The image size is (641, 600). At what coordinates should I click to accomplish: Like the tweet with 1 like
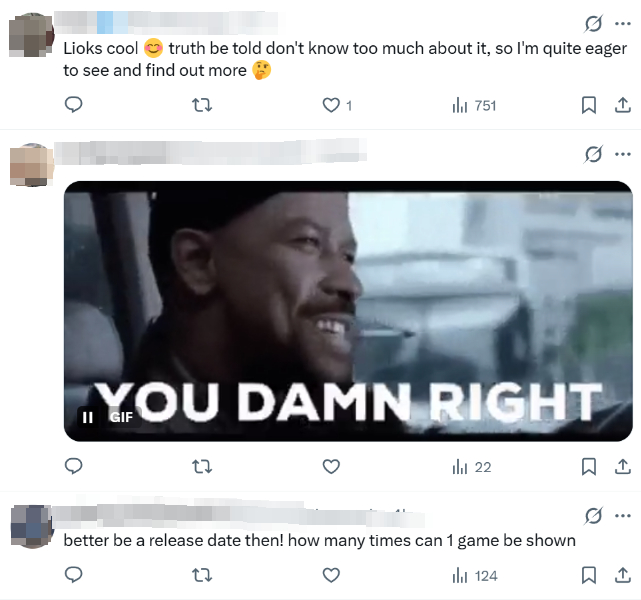click(x=336, y=105)
